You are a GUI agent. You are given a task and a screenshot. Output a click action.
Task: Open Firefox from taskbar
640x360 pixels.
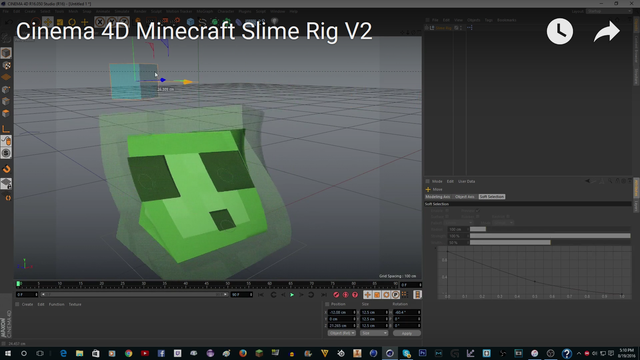[243, 353]
